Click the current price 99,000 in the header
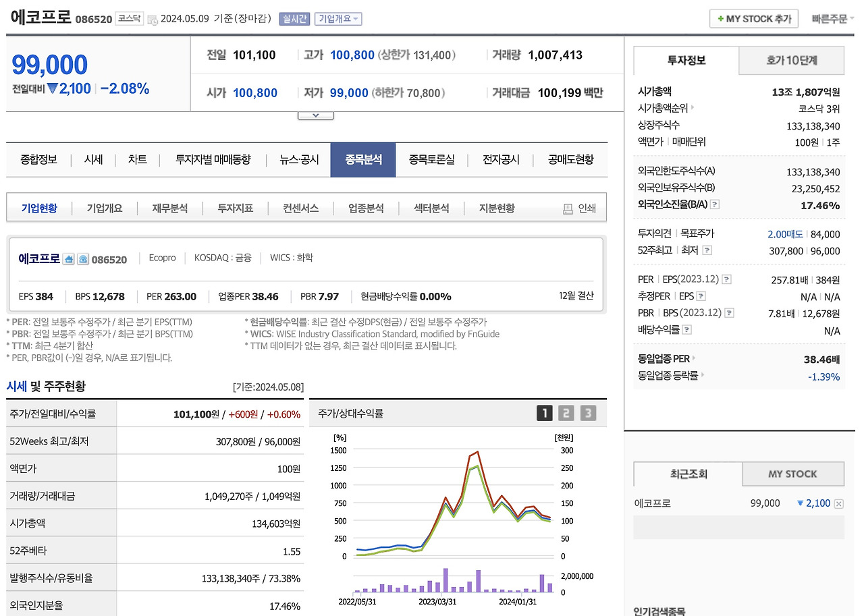 [50, 65]
